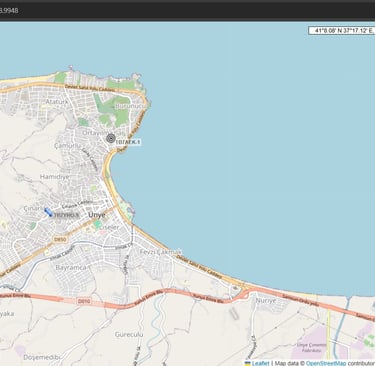Open the Leaflet attribution link

pyautogui.click(x=261, y=363)
